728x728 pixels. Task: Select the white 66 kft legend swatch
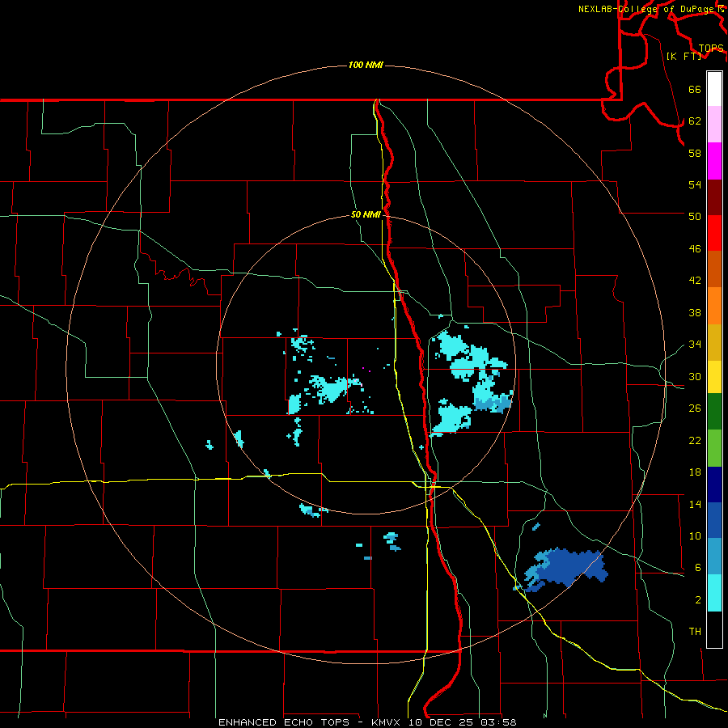pyautogui.click(x=714, y=89)
